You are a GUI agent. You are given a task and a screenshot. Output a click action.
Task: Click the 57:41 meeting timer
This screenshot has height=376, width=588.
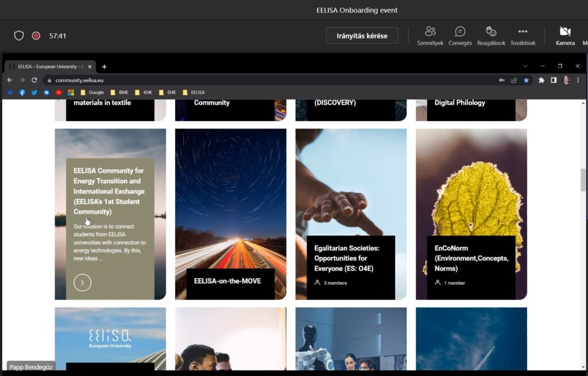click(x=57, y=36)
